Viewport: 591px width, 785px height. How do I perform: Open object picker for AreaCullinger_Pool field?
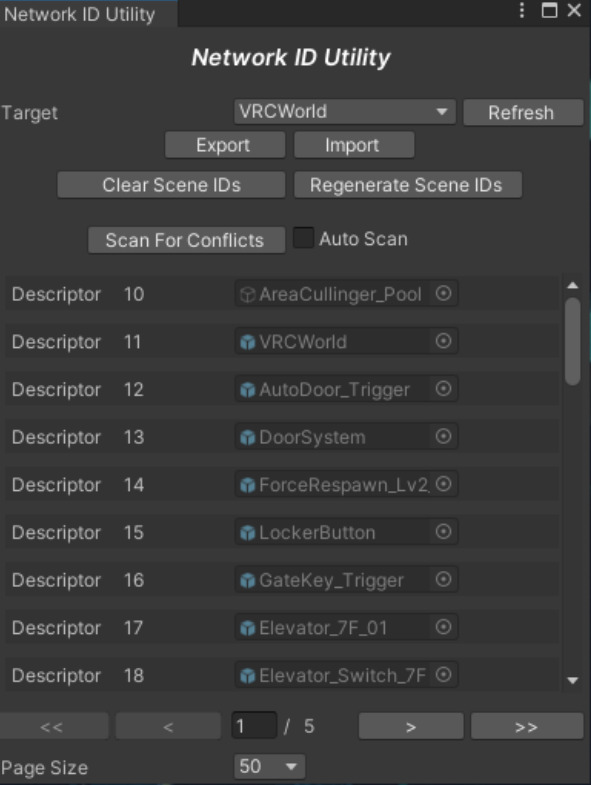pyautogui.click(x=443, y=293)
